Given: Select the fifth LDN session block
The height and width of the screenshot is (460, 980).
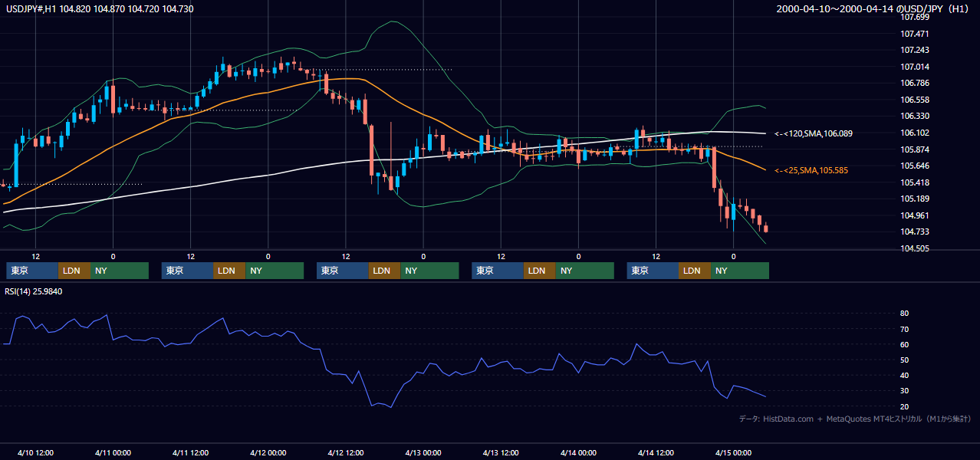Looking at the screenshot, I should click(x=694, y=271).
